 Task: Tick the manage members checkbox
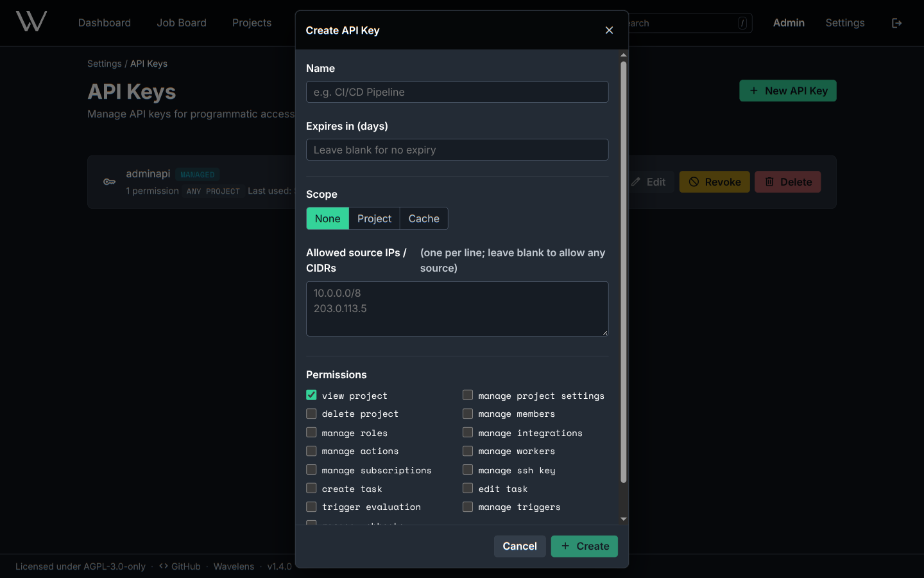[x=468, y=414]
